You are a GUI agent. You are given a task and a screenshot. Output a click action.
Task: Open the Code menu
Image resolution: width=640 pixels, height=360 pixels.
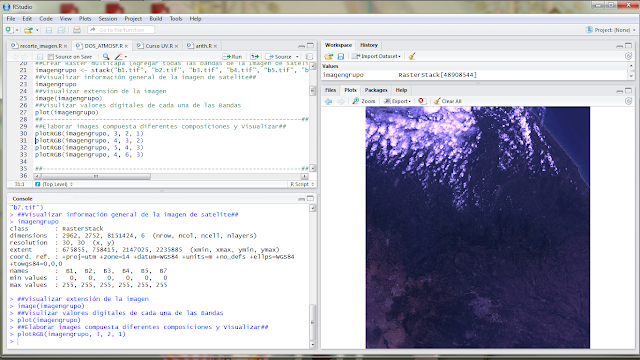click(x=46, y=19)
